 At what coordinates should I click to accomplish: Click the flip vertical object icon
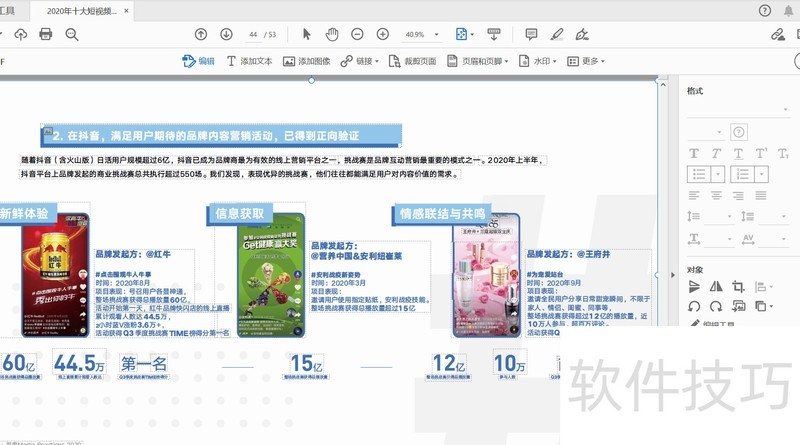(694, 287)
